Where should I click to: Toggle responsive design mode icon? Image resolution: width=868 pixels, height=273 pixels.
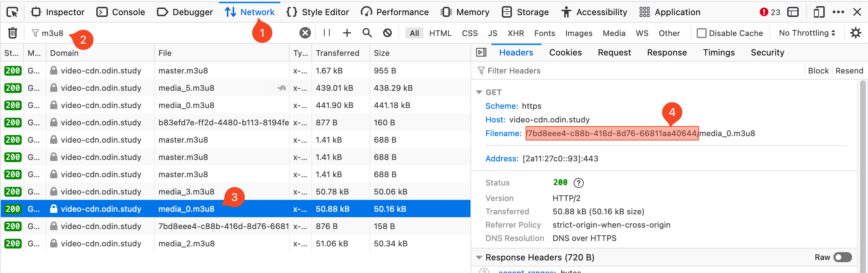pyautogui.click(x=819, y=12)
